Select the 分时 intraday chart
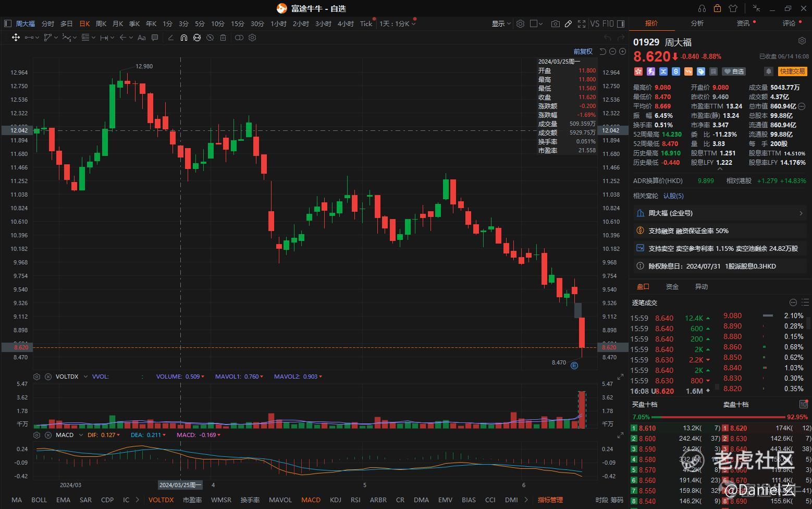 click(x=47, y=23)
